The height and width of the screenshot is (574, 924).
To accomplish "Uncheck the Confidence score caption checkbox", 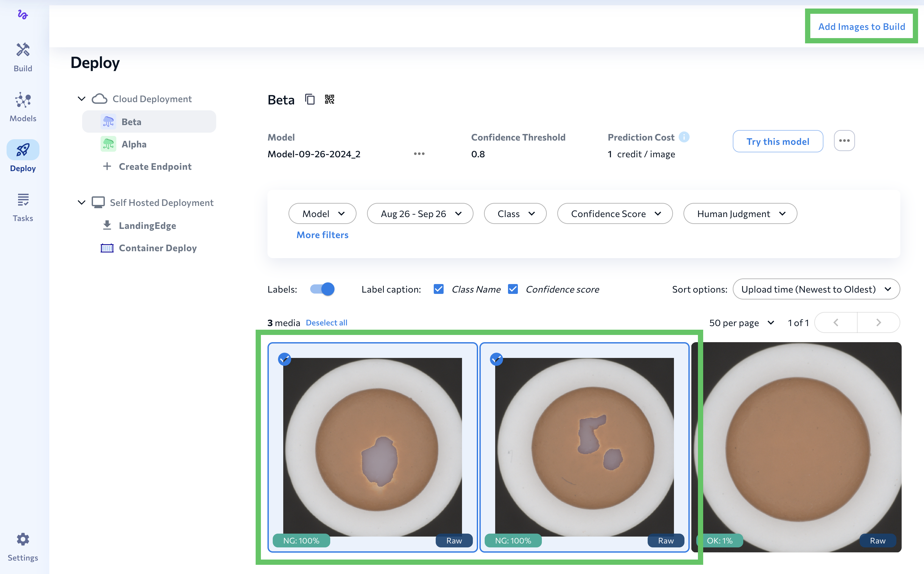I will coord(513,289).
